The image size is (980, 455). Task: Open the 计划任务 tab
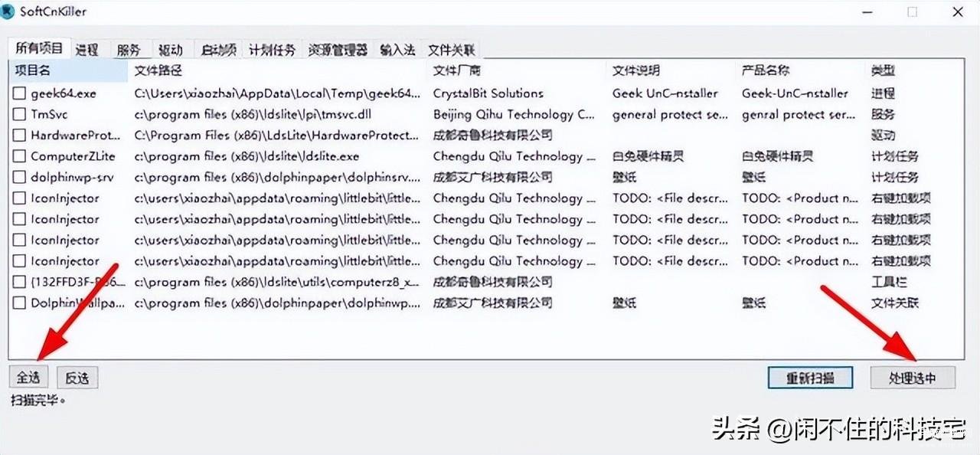tap(272, 50)
